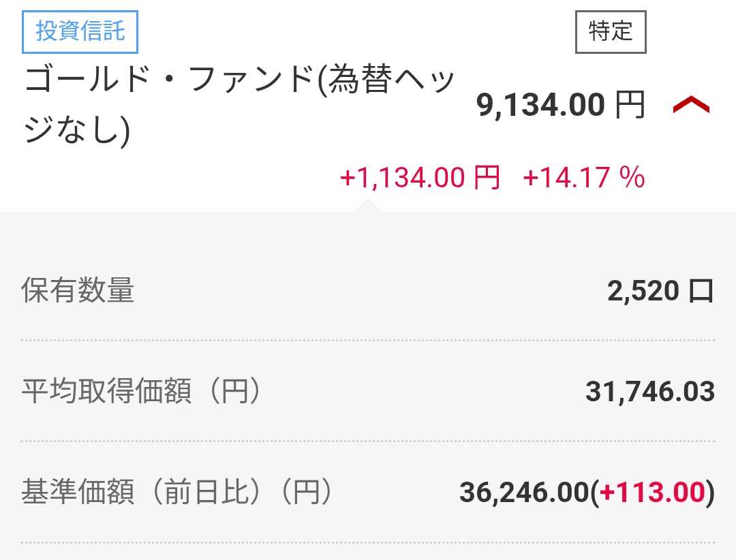Click the +14.17 % gain percentage
This screenshot has height=560, width=736.
pyautogui.click(x=583, y=178)
